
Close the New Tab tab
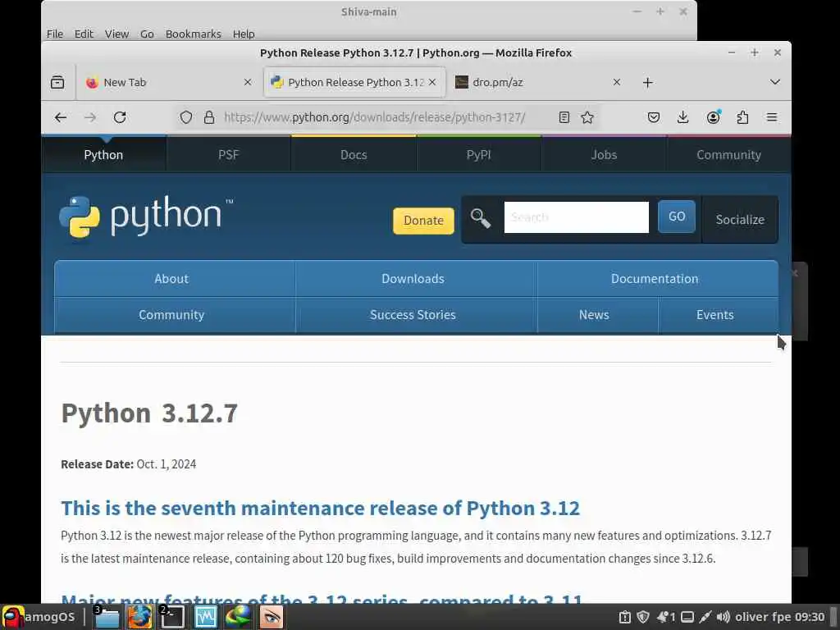click(x=248, y=82)
